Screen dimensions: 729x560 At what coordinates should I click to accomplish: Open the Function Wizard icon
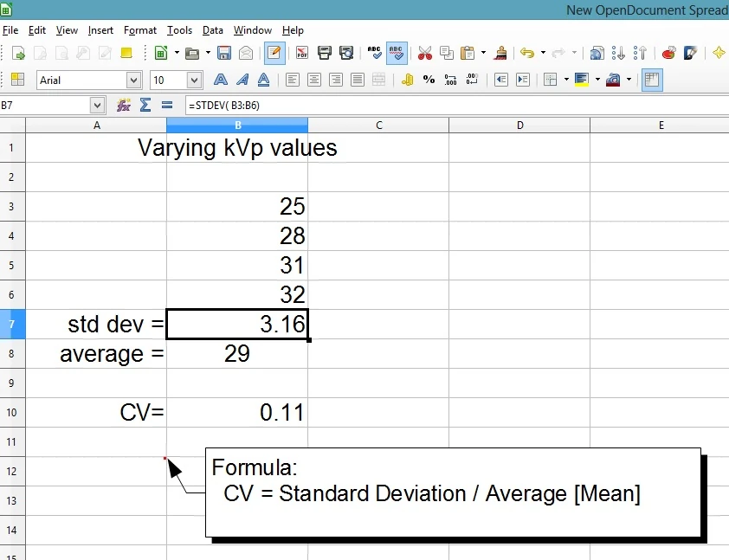pos(123,106)
